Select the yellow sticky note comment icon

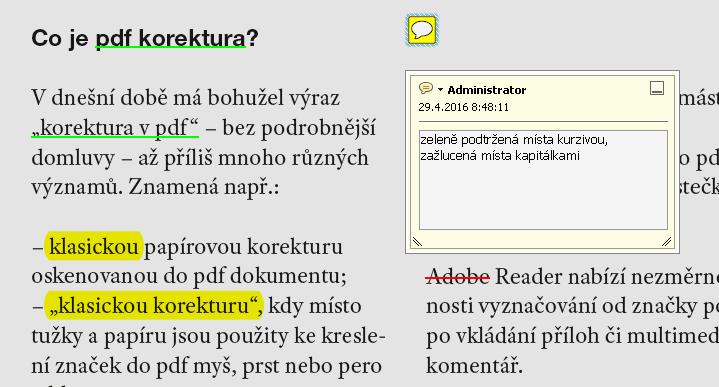[x=422, y=30]
